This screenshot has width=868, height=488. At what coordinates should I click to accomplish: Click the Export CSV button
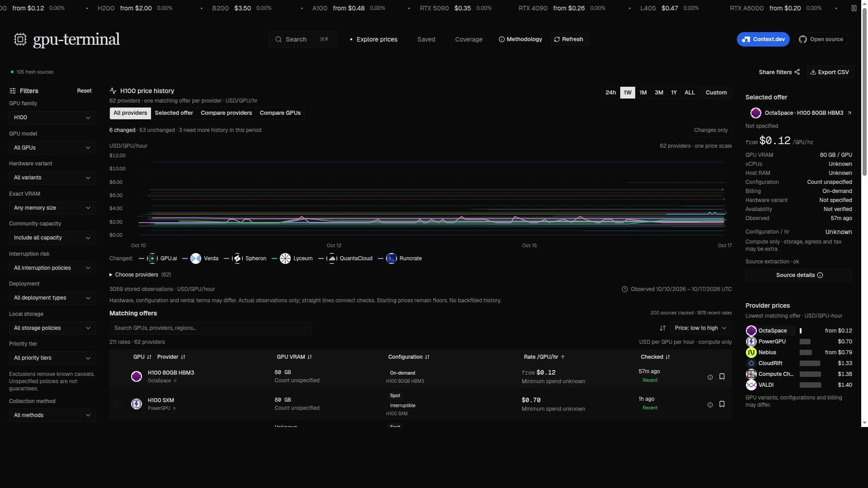coord(830,72)
